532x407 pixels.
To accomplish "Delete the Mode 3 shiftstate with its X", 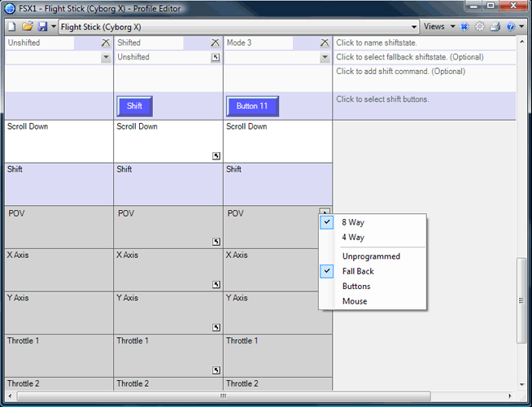I will [325, 43].
